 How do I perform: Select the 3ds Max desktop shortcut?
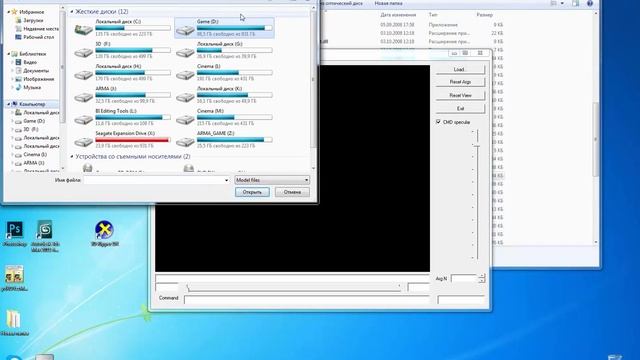click(44, 236)
